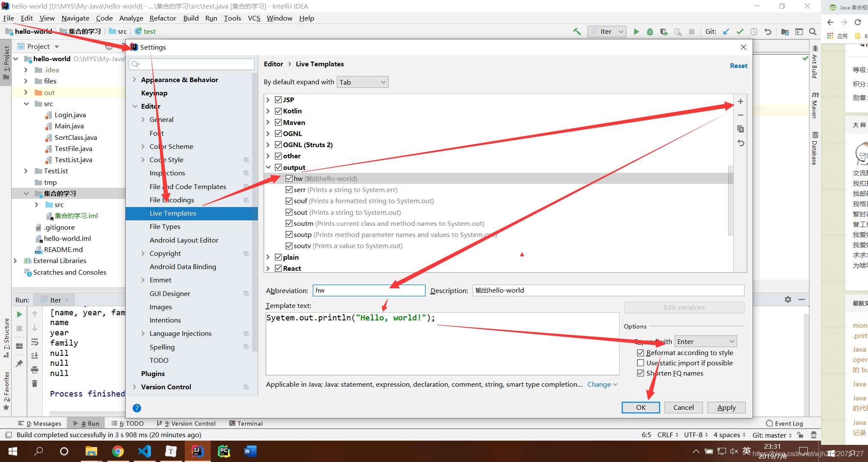
Task: Open the Refactor menu
Action: pyautogui.click(x=162, y=18)
